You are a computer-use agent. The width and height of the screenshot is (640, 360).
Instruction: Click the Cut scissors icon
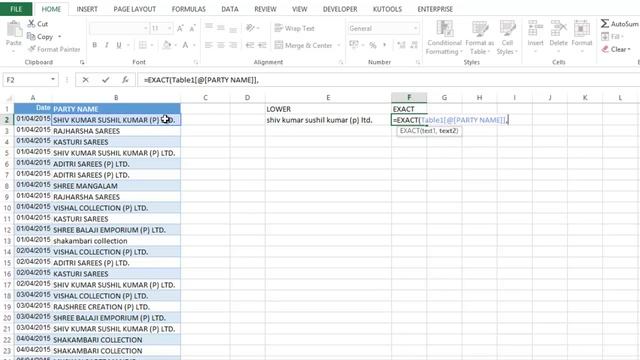tap(31, 24)
